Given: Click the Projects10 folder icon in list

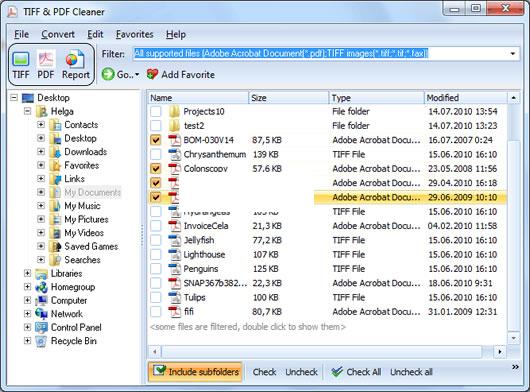Looking at the screenshot, I should tap(175, 111).
